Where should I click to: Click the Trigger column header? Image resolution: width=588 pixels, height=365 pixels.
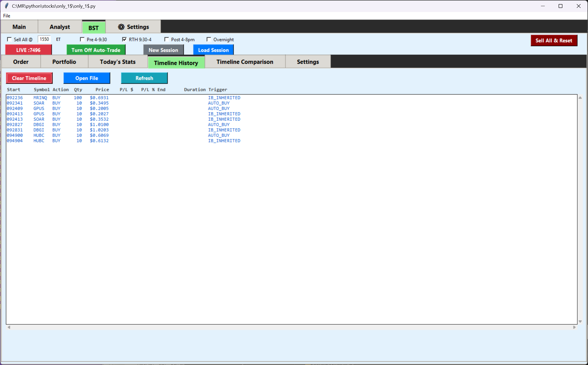(x=218, y=90)
